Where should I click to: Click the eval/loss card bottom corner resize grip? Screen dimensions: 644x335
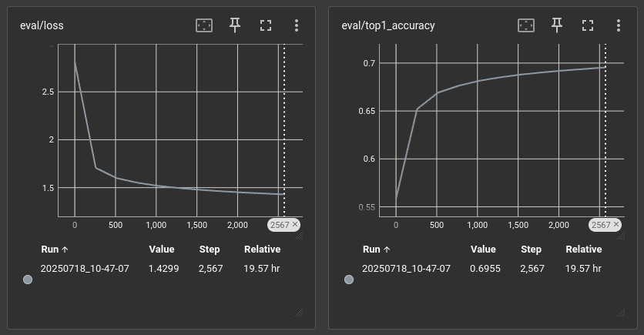(299, 313)
